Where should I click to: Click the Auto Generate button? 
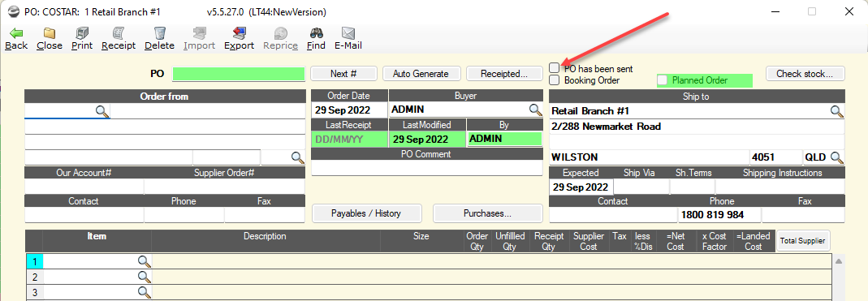(x=421, y=73)
